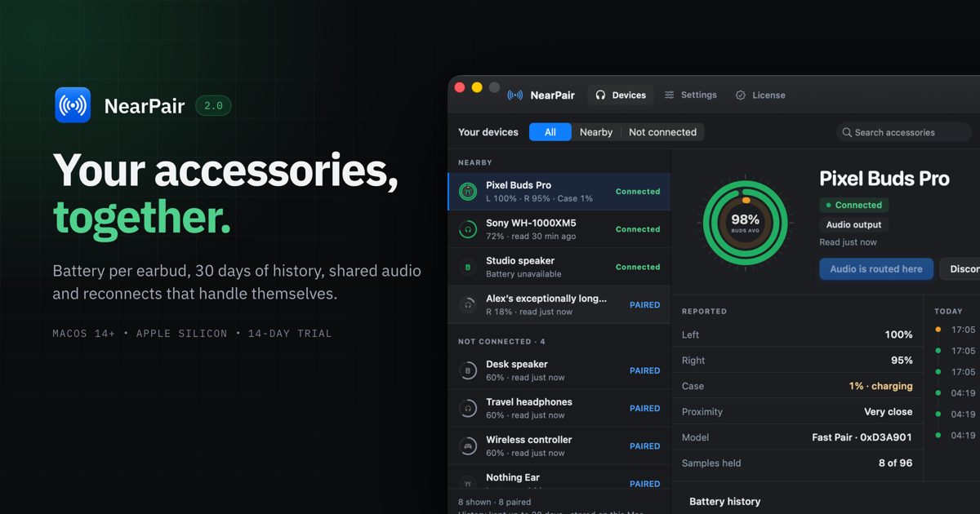Show only Not connected devices

(662, 132)
